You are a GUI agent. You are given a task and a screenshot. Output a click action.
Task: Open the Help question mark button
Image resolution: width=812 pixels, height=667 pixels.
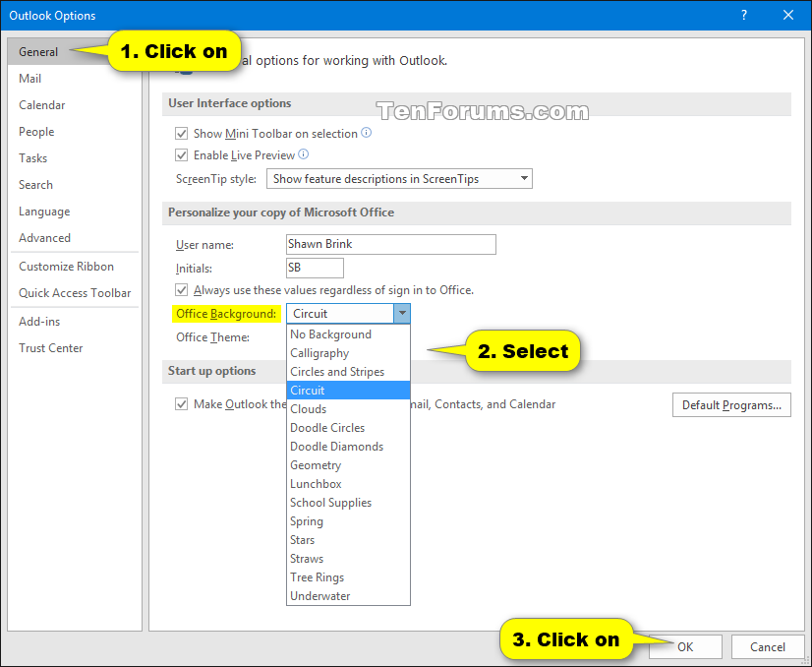point(743,15)
